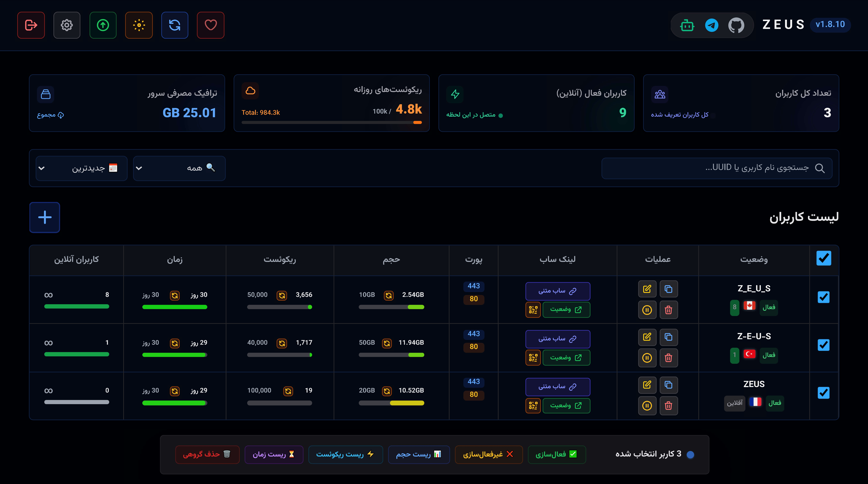Show QR code for user Z_E_U_S
Image resolution: width=868 pixels, height=484 pixels.
tap(533, 310)
